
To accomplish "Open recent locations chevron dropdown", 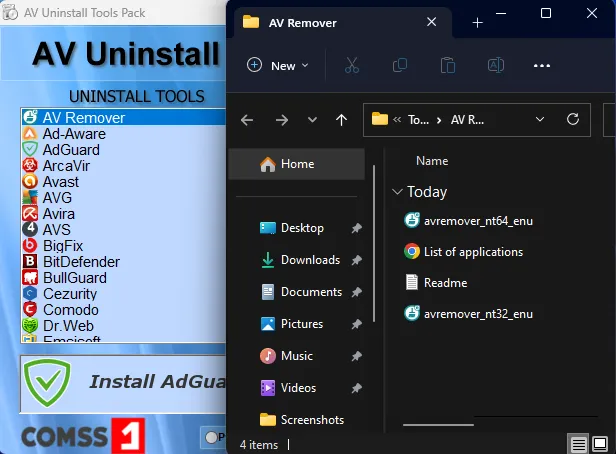I will point(312,119).
